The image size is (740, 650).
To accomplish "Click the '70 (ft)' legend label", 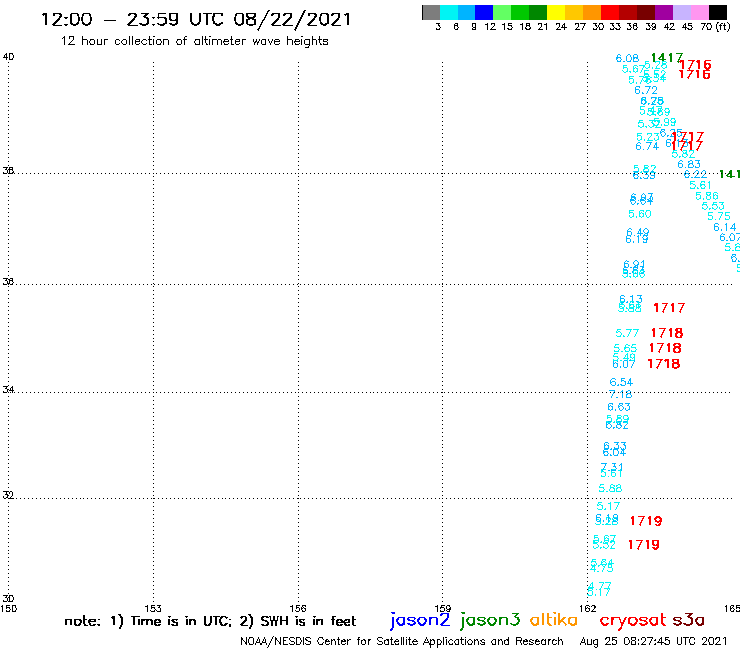I will click(715, 26).
